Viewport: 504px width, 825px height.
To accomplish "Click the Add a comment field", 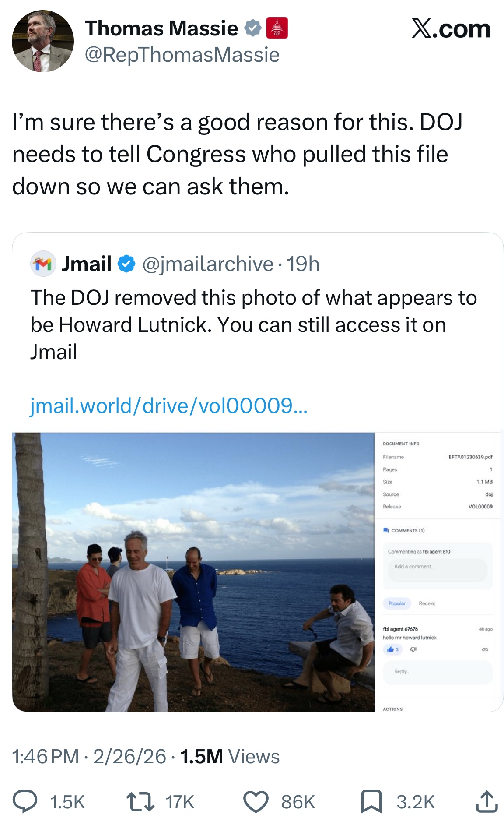I will (437, 567).
